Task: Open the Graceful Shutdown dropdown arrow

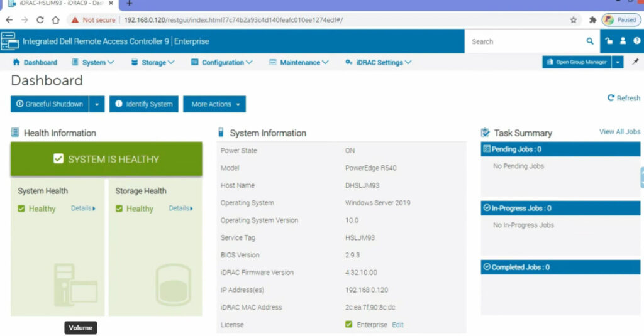Action: click(97, 104)
